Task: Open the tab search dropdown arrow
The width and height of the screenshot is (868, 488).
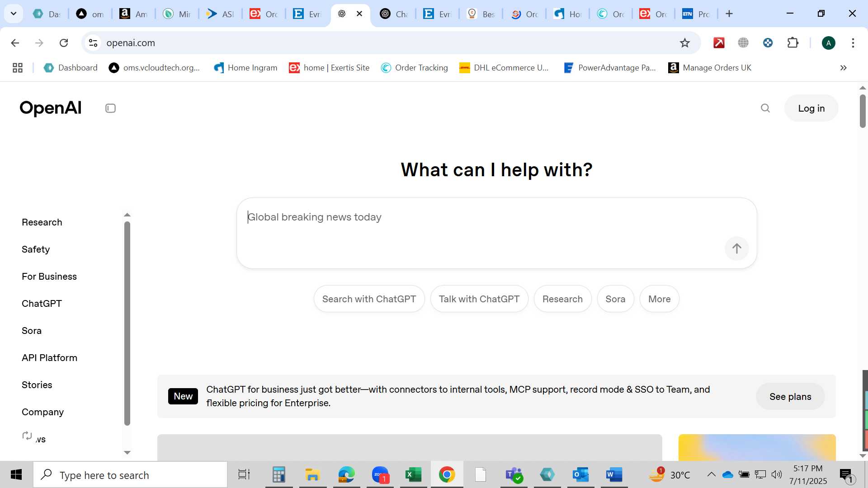Action: click(x=14, y=14)
